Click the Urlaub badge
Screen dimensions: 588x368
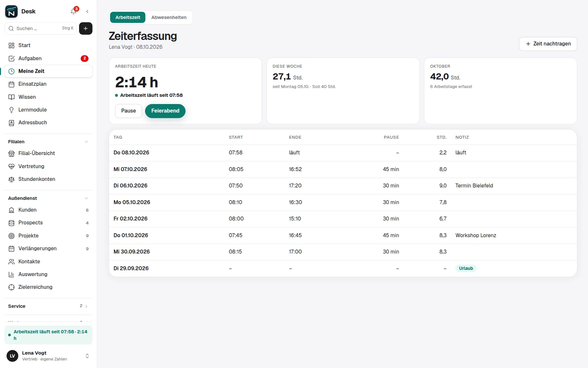[x=466, y=268]
